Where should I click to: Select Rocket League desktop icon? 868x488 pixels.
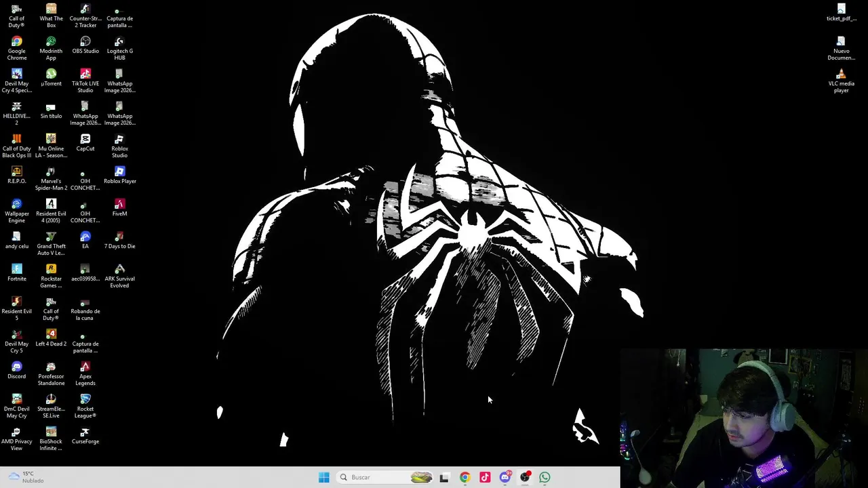coord(85,407)
